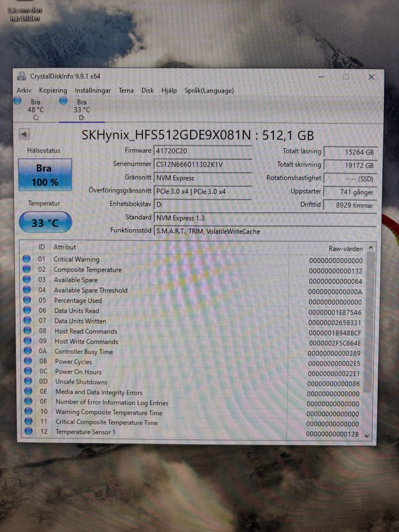399x532 pixels.
Task: Click status dot for Media and Data Integrity Errors
Action: [x=28, y=391]
